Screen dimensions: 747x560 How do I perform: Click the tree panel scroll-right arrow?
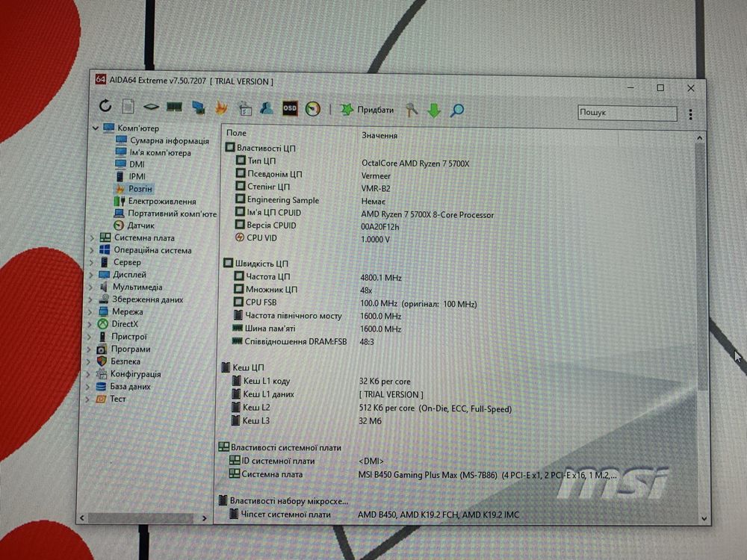(x=205, y=518)
